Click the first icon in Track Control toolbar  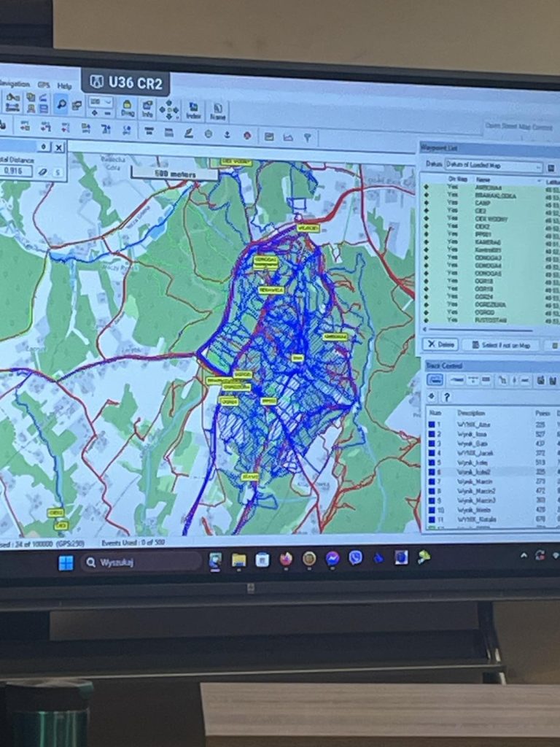click(435, 380)
